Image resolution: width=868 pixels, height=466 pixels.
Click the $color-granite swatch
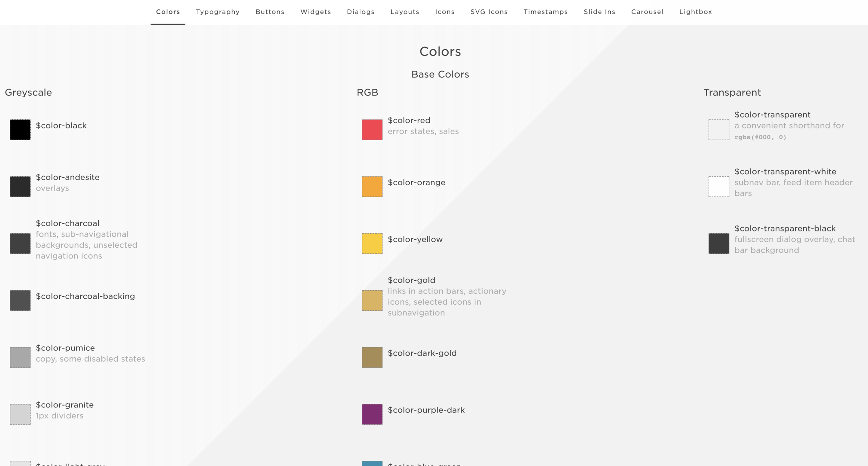point(20,414)
